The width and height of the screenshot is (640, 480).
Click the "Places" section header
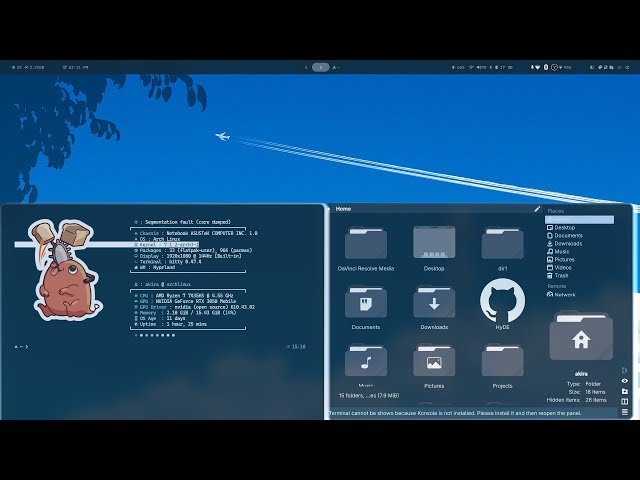coord(556,211)
